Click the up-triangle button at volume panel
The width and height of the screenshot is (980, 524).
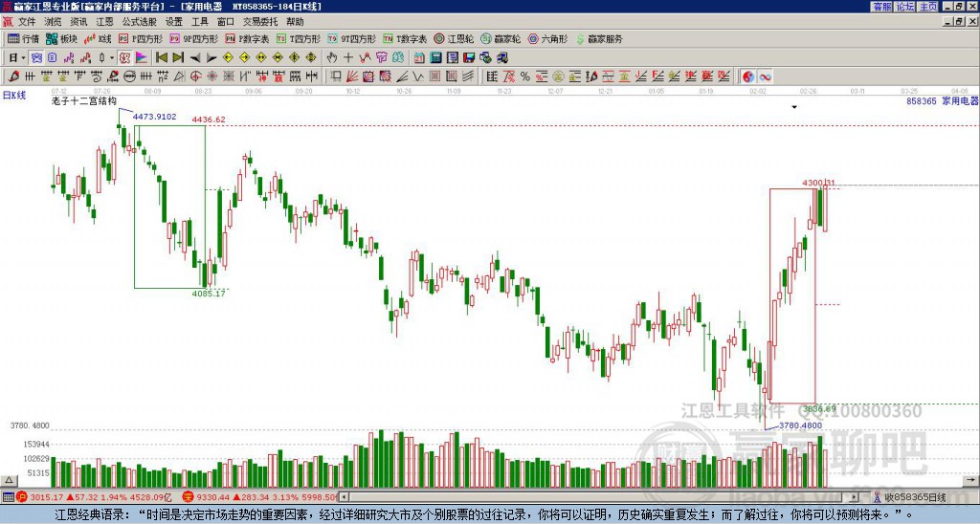click(9, 480)
